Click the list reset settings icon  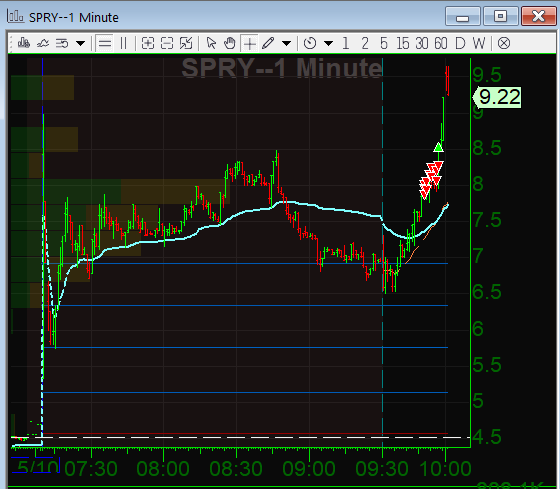[62, 44]
